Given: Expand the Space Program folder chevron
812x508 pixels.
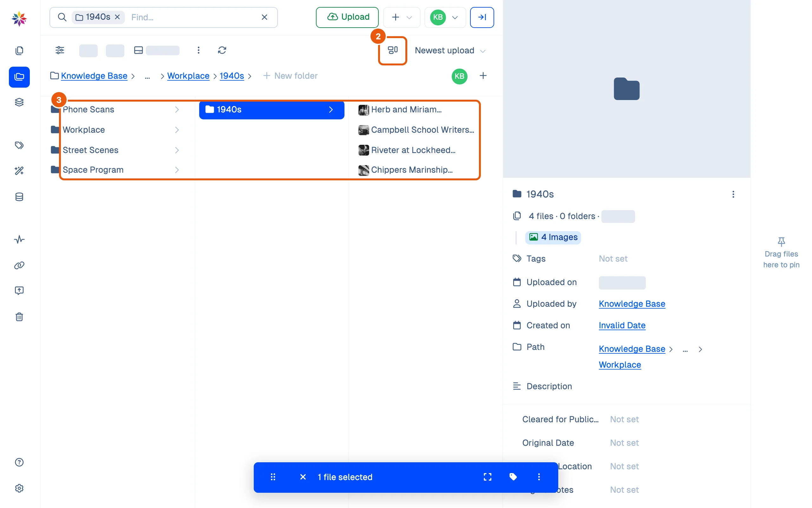Looking at the screenshot, I should (177, 170).
